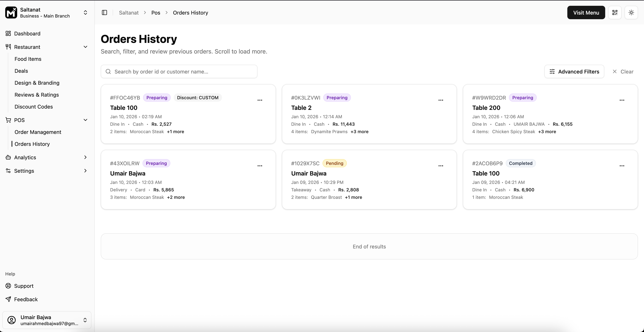Select the Dashboard icon in the sidebar
644x332 pixels.
(x=8, y=34)
